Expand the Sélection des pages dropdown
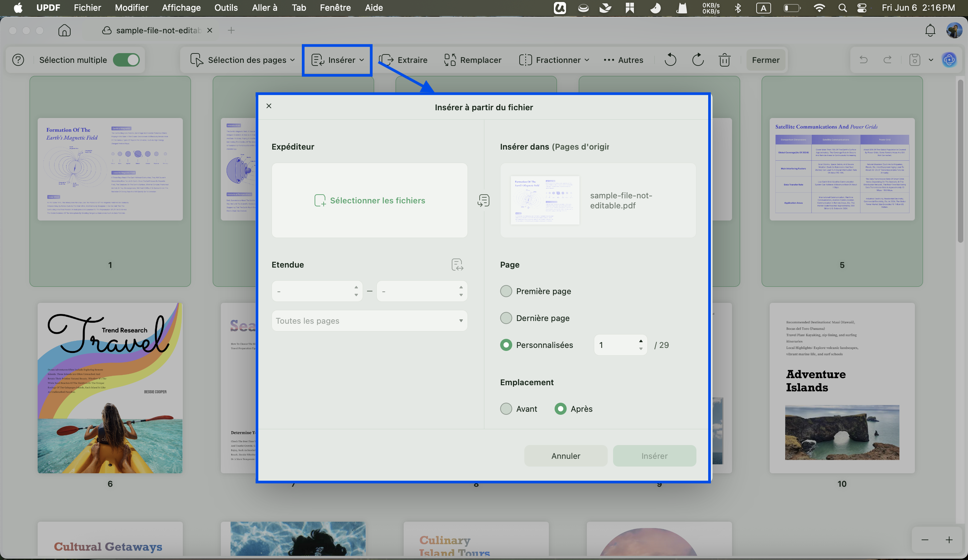 point(243,60)
